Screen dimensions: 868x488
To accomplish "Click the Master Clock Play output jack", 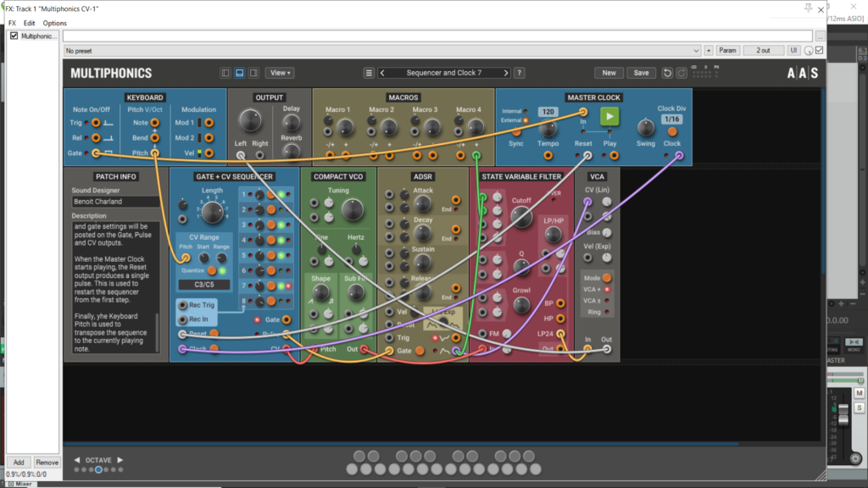I will pyautogui.click(x=614, y=156).
